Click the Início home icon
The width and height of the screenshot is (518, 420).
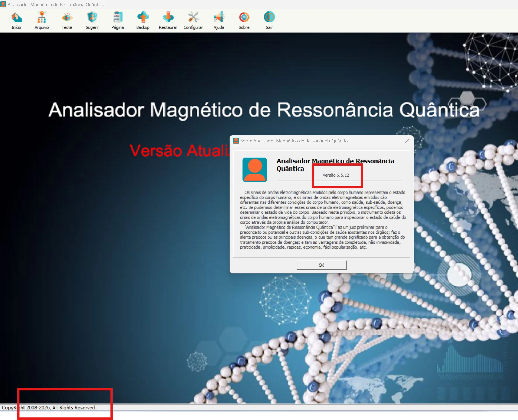(16, 18)
